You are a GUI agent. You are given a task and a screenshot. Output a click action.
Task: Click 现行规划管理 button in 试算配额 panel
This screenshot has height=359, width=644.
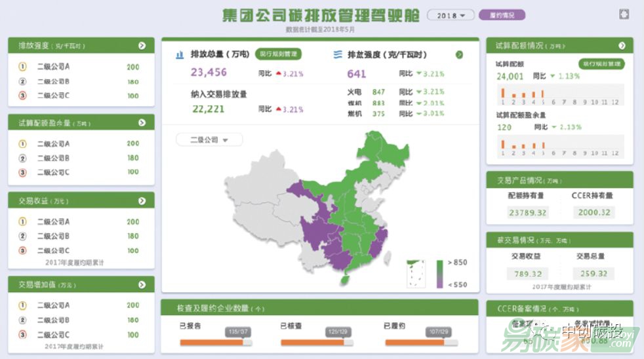tap(601, 64)
